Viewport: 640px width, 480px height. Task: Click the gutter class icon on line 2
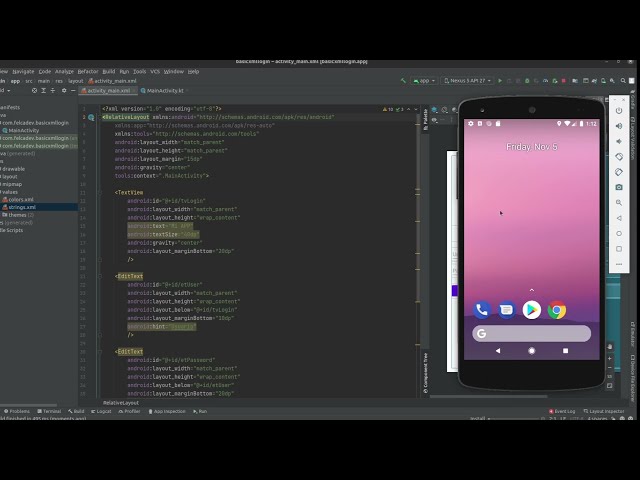coord(91,118)
